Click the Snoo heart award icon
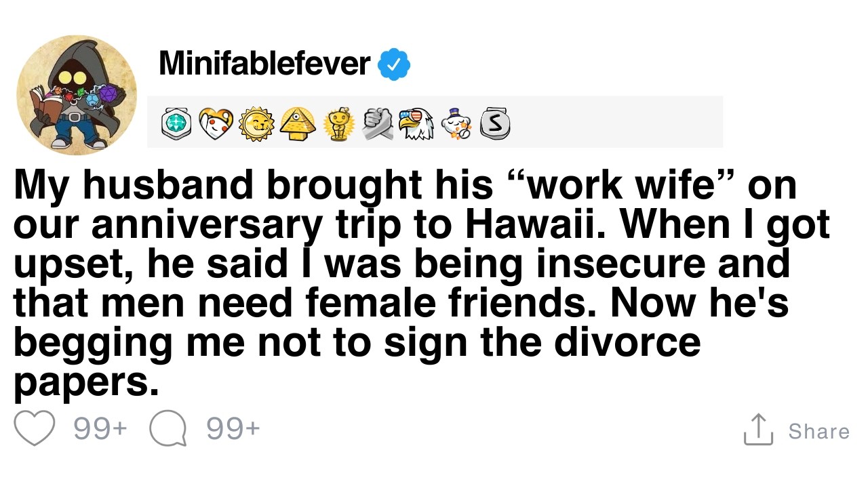This screenshot has height=488, width=868. [216, 123]
